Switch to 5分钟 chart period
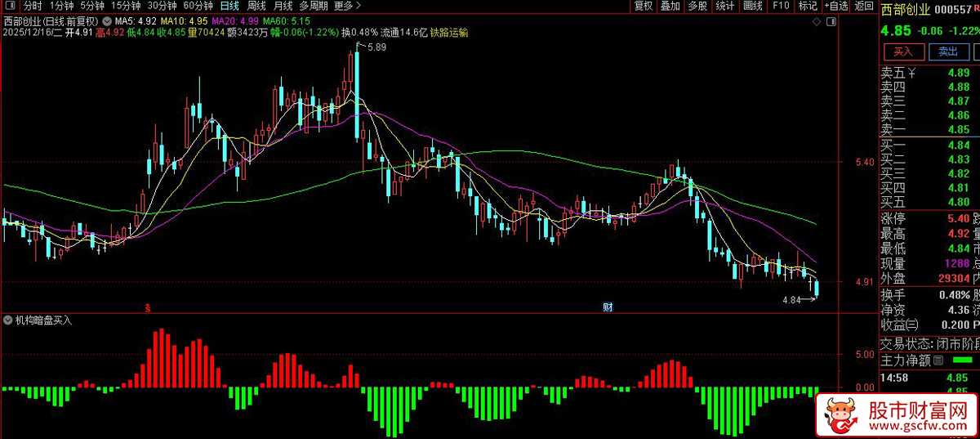Viewport: 980px width, 439px height. (92, 6)
